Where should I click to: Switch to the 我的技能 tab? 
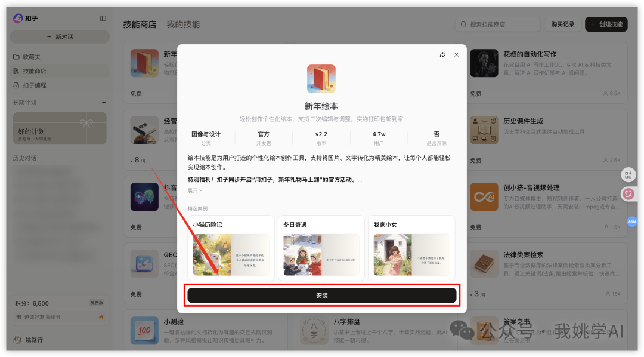[185, 24]
